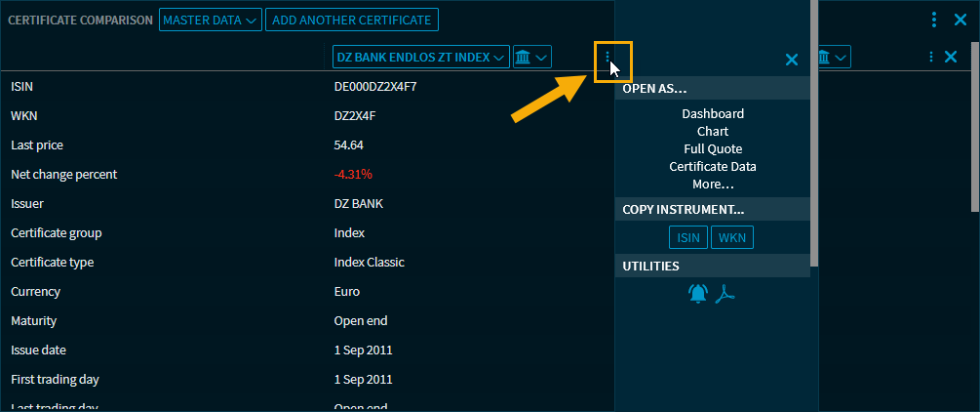Open the three-dot menu beside DZ BANK ENDLOS ZT INDEX

608,58
